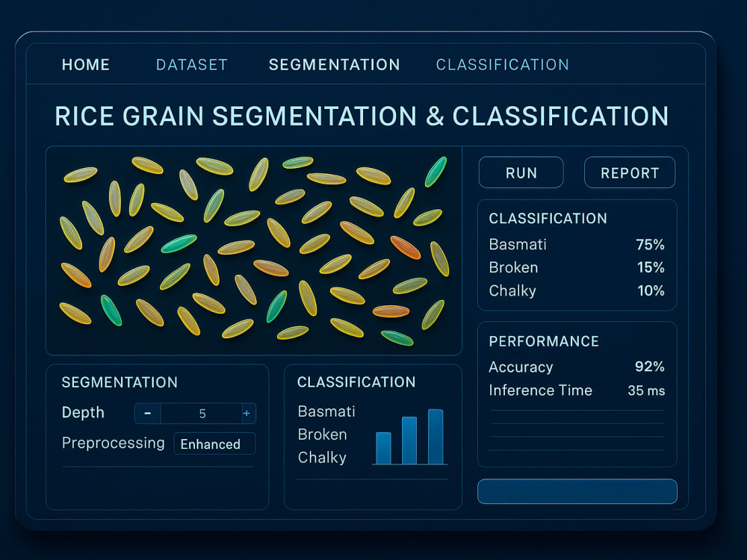
Task: Click the rice grain segmentation image
Action: (x=253, y=250)
